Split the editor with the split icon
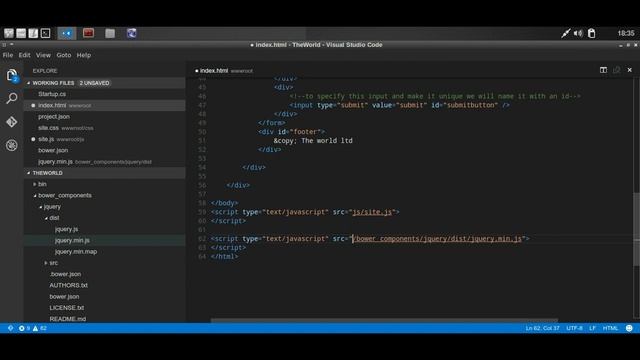640x360 pixels. (x=603, y=70)
